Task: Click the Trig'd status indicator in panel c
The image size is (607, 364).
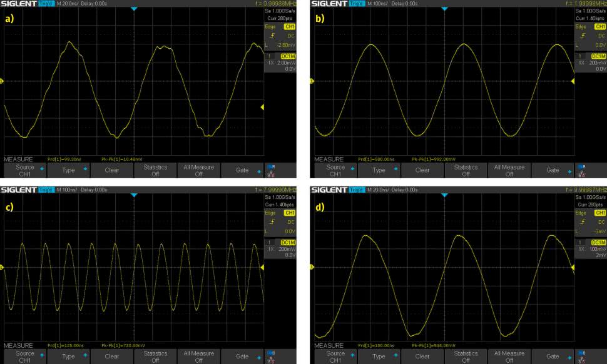Action: click(x=46, y=190)
